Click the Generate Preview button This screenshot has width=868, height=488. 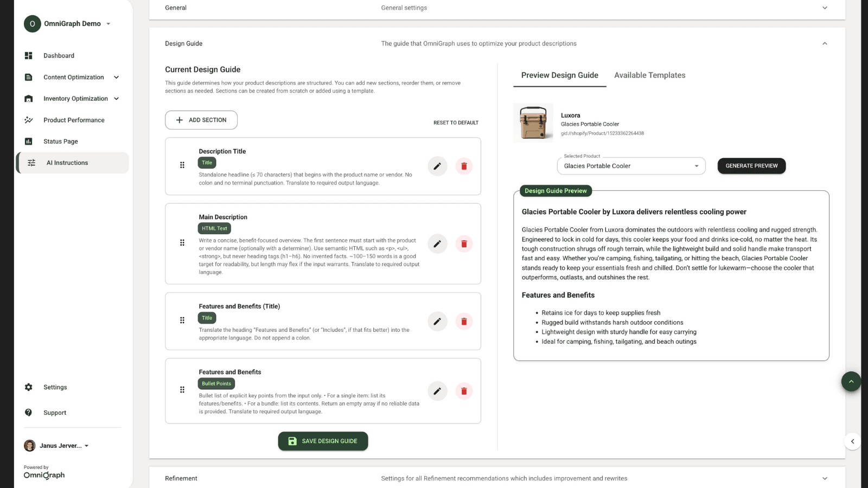[751, 166]
